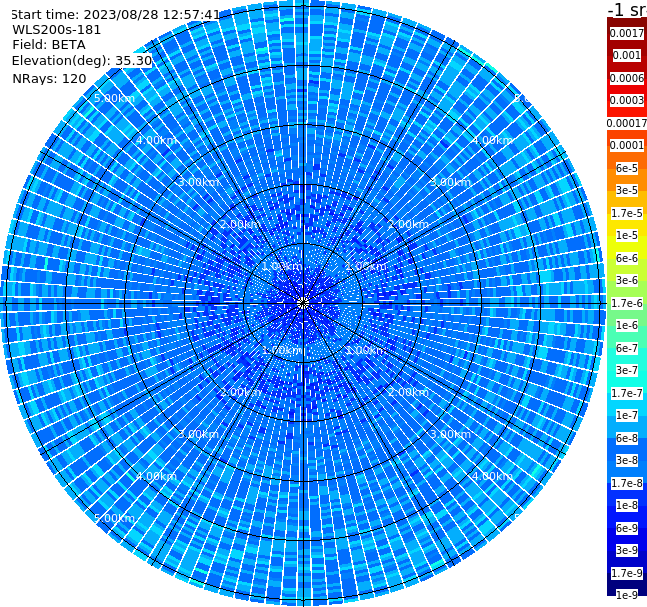This screenshot has height=607, width=647.
Task: Click the 1e-9 colorbar minimum label
Action: (x=627, y=595)
